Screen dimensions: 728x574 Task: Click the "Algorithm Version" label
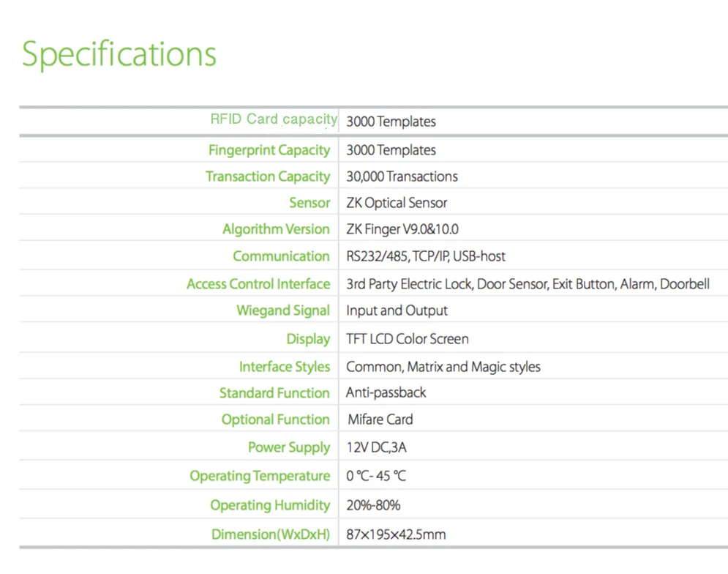pos(276,229)
